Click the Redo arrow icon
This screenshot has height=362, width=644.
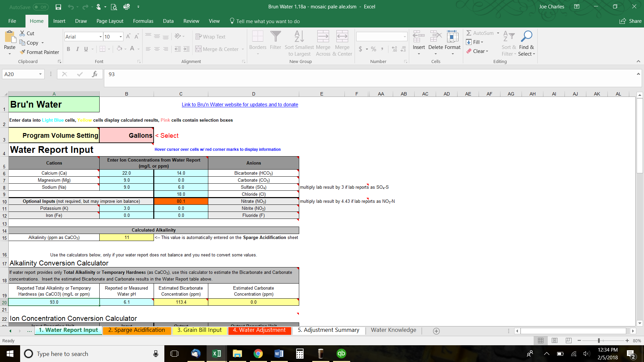[85, 7]
